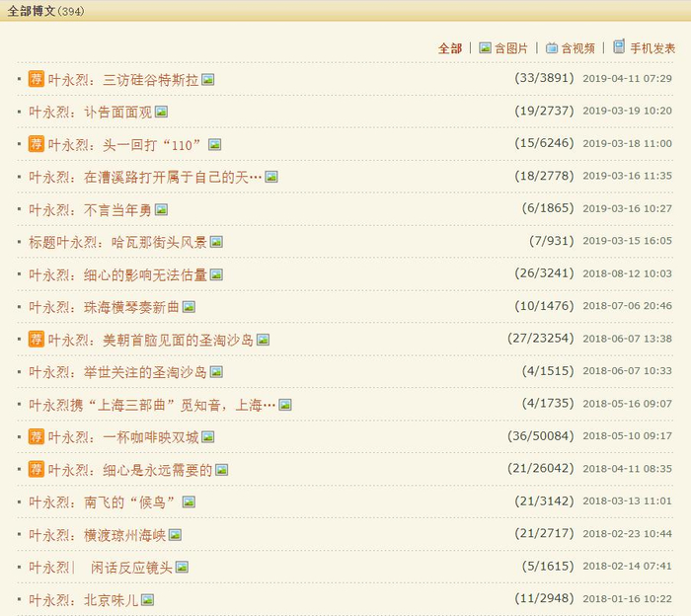Select the 全部 filter tab
The height and width of the screenshot is (616, 691).
[450, 48]
